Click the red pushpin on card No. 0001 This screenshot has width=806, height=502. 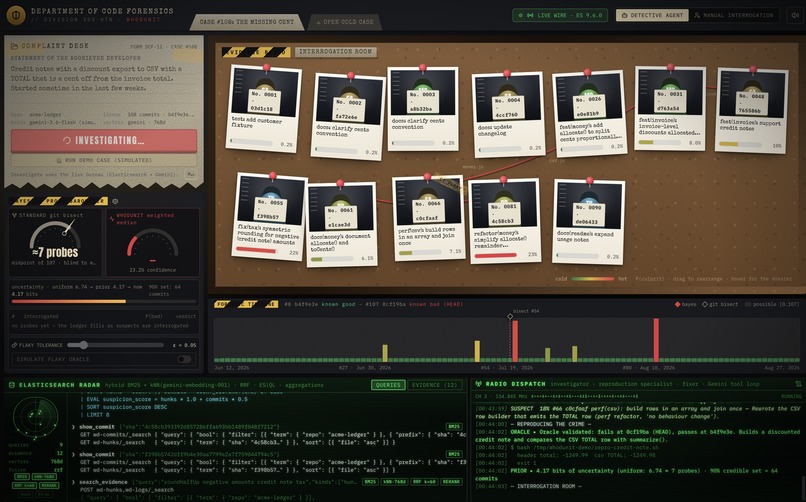pos(266,68)
